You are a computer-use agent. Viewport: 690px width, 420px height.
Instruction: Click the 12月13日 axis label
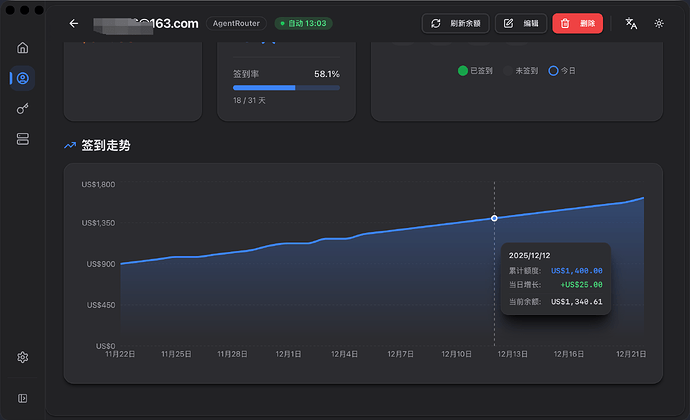(x=513, y=354)
